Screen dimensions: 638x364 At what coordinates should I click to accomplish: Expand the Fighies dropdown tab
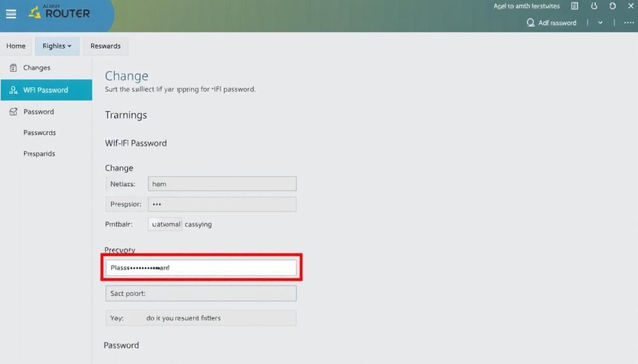pos(57,46)
